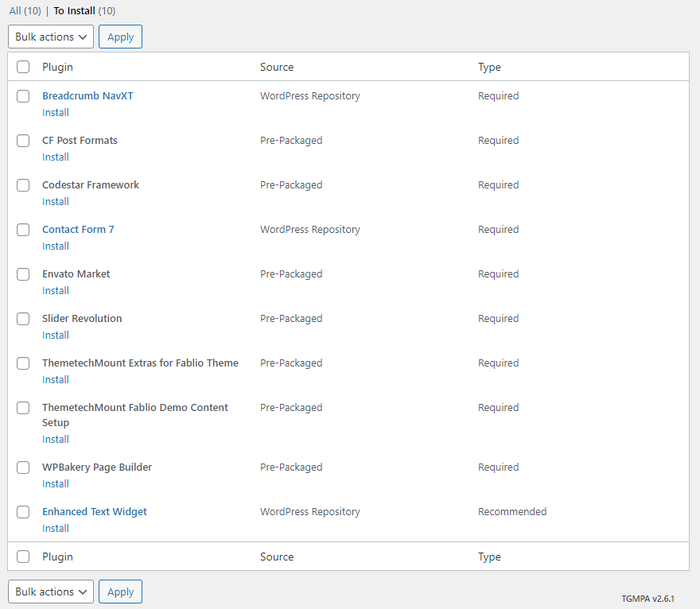
Task: Select the Contact Form 7 checkbox
Action: pyautogui.click(x=23, y=230)
